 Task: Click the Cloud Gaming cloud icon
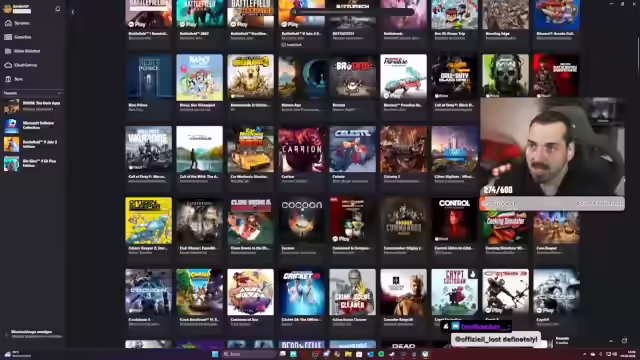(x=8, y=65)
